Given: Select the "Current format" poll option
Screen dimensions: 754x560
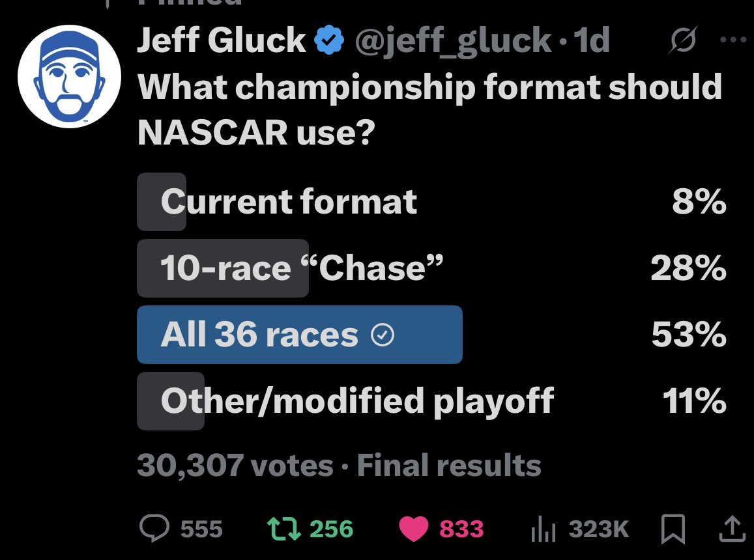Looking at the screenshot, I should click(x=289, y=202).
